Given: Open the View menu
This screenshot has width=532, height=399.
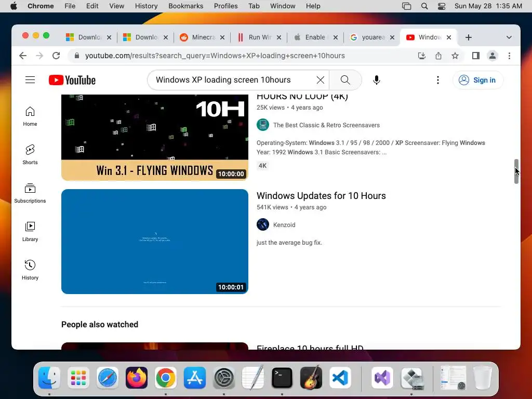Looking at the screenshot, I should (116, 6).
